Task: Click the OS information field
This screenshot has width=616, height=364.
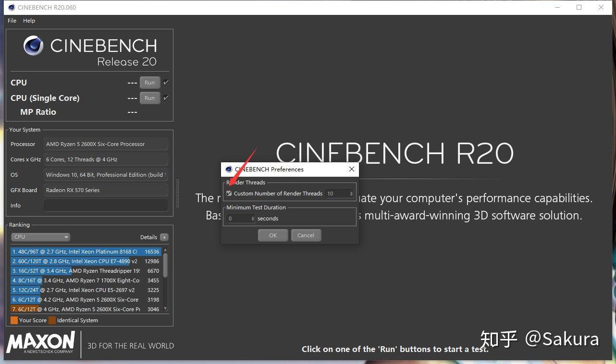Action: (x=106, y=175)
